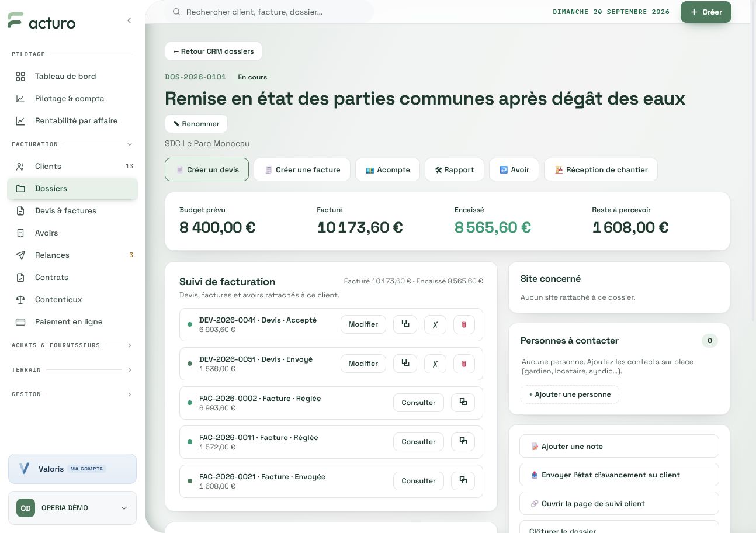Click the DOS-2026-0101 reference text

[195, 77]
